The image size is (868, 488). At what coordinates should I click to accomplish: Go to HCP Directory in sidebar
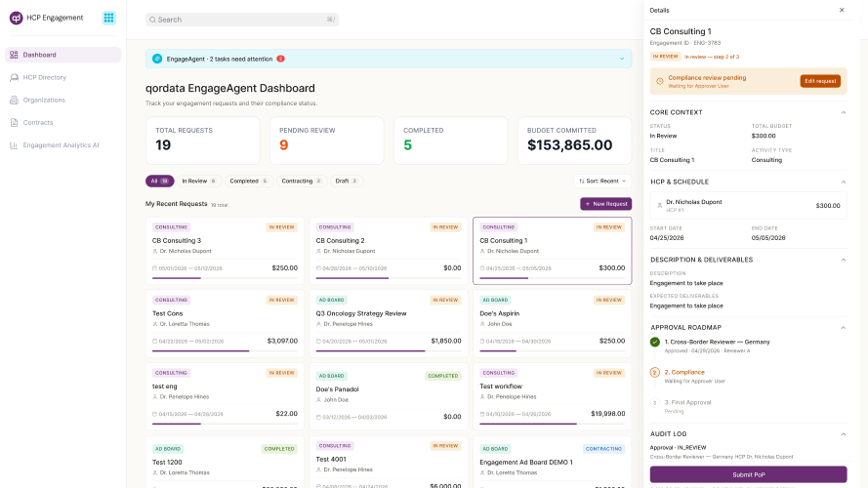(62, 77)
